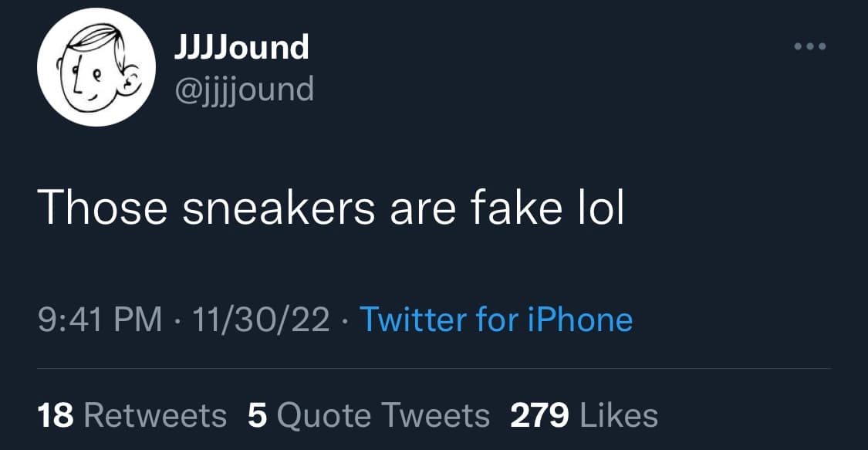868x450 pixels.
Task: Click the bold '5' quote count
Action: (258, 416)
